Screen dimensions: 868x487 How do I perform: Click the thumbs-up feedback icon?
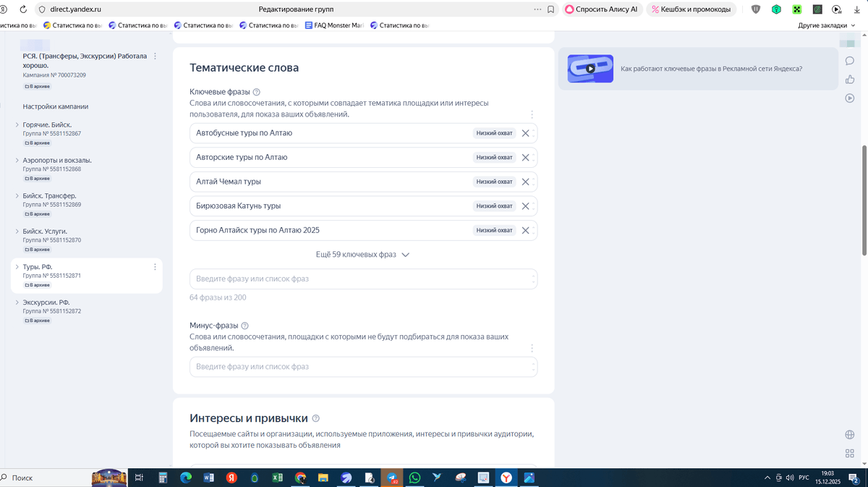point(850,80)
